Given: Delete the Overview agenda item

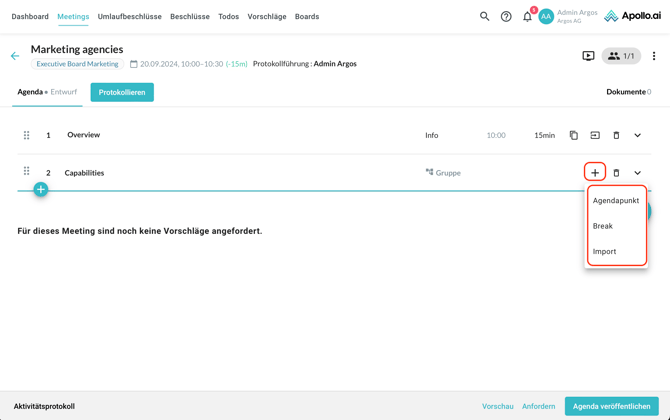Looking at the screenshot, I should pyautogui.click(x=616, y=135).
